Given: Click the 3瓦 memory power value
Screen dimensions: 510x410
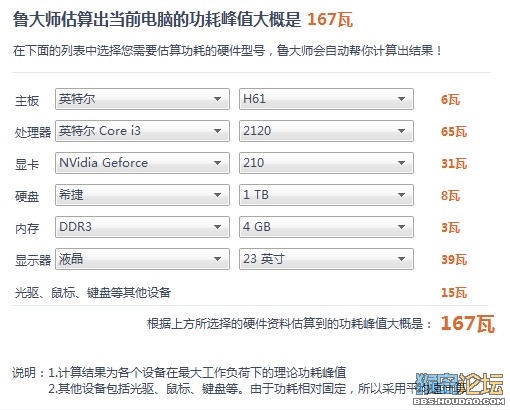Looking at the screenshot, I should point(450,228).
